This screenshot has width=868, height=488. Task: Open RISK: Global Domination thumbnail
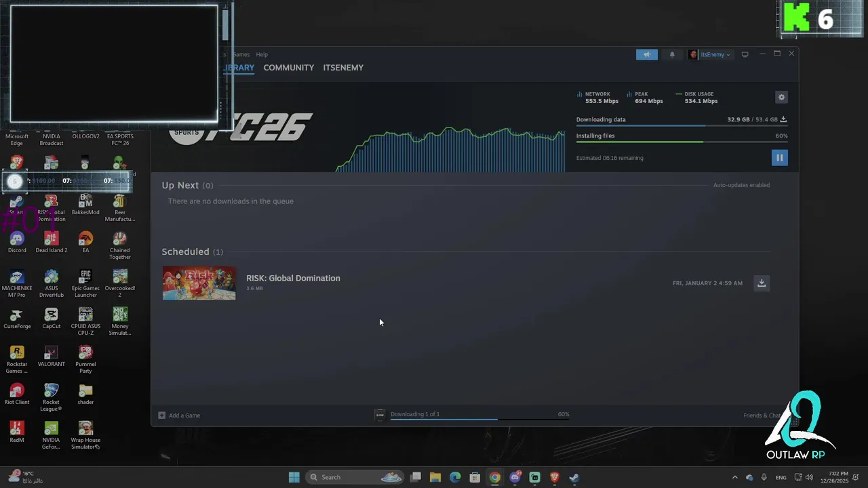pyautogui.click(x=199, y=283)
